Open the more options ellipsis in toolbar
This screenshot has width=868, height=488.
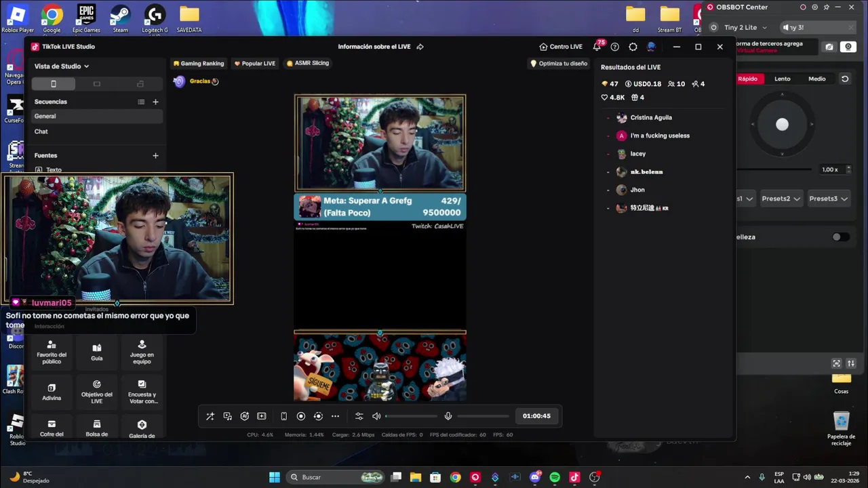point(335,416)
